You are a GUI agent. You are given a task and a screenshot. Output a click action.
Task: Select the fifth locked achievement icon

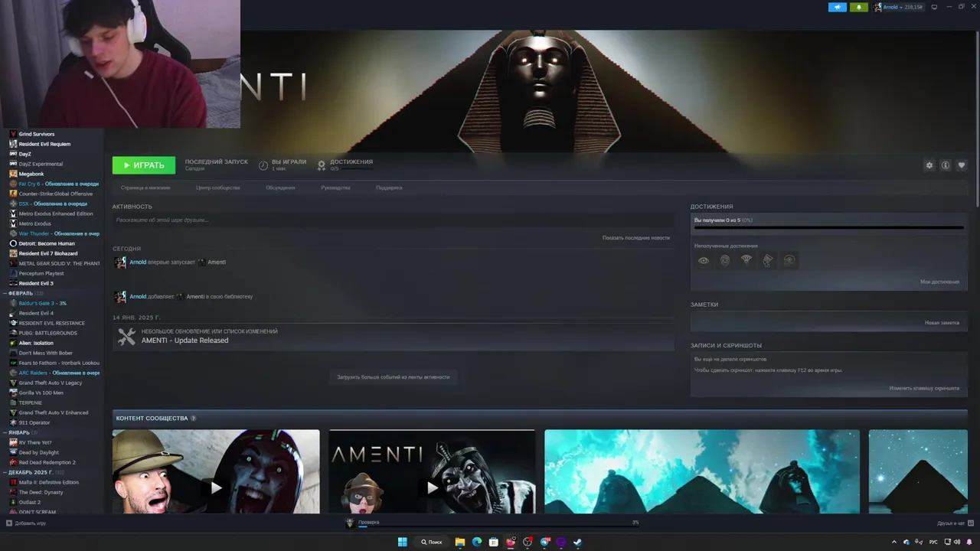[789, 260]
